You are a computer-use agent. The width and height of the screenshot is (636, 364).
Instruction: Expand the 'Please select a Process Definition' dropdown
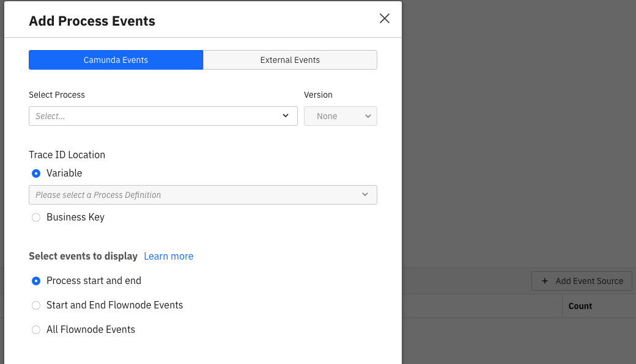click(x=202, y=195)
